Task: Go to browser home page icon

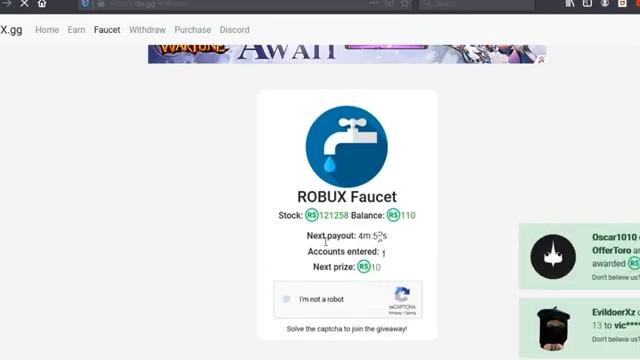Action: pyautogui.click(x=42, y=3)
